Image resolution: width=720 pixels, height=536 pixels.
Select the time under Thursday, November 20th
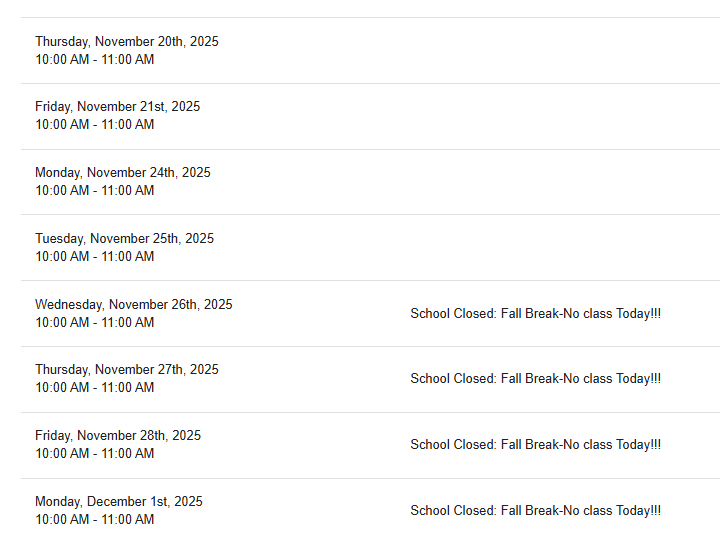95,59
